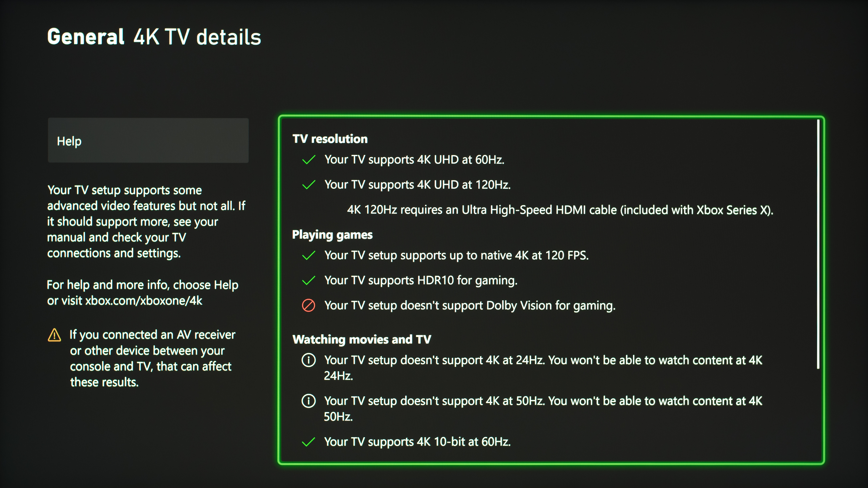This screenshot has height=488, width=868.
Task: Click the Watching movies and TV heading
Action: pyautogui.click(x=362, y=339)
